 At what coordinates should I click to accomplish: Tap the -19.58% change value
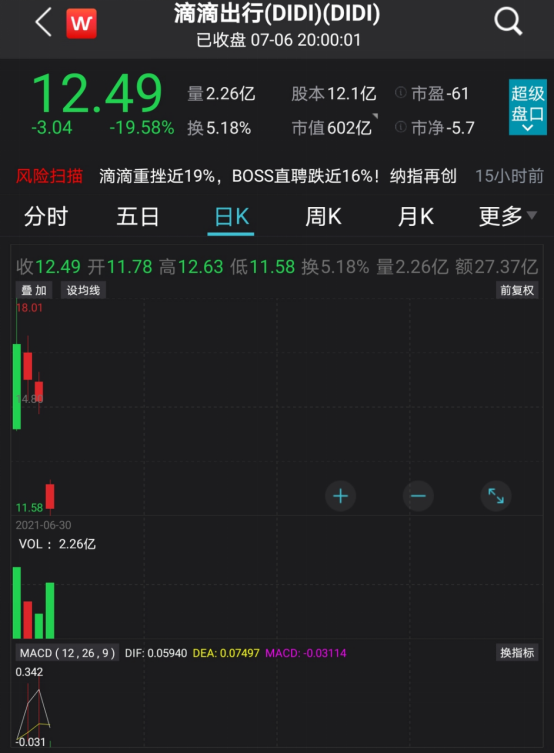pyautogui.click(x=142, y=128)
